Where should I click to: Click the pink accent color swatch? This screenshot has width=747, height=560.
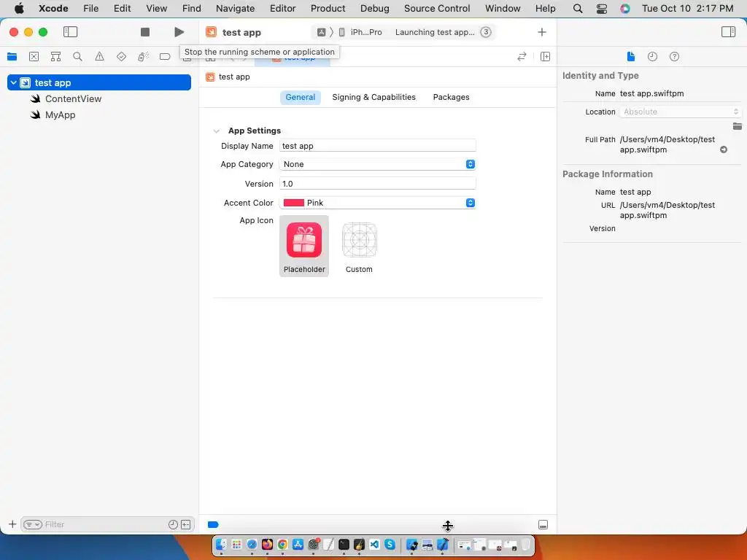(x=294, y=203)
